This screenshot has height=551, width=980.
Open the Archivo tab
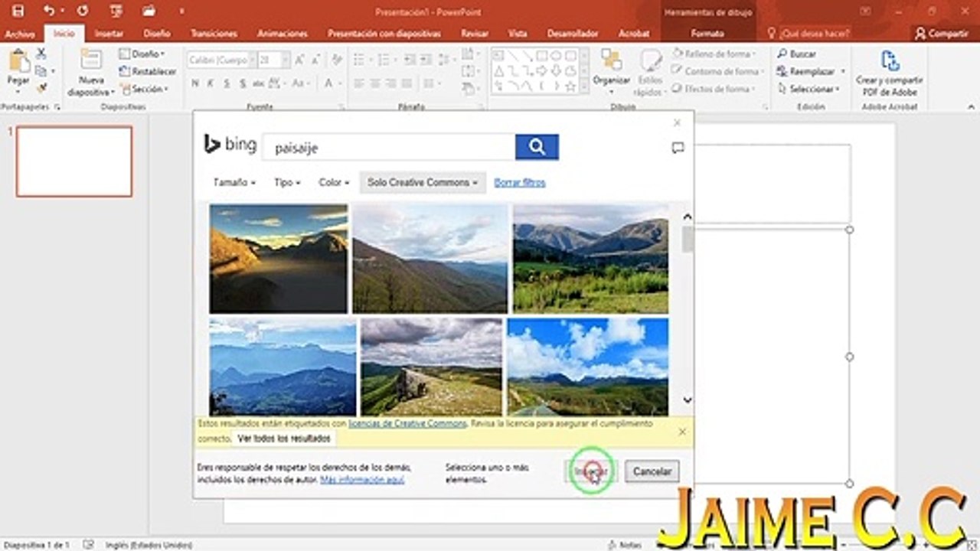coord(20,34)
